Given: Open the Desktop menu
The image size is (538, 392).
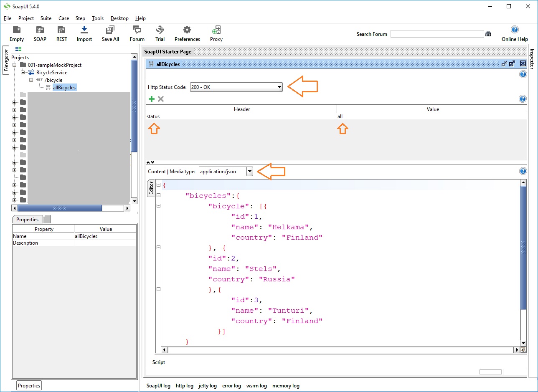Looking at the screenshot, I should [119, 18].
